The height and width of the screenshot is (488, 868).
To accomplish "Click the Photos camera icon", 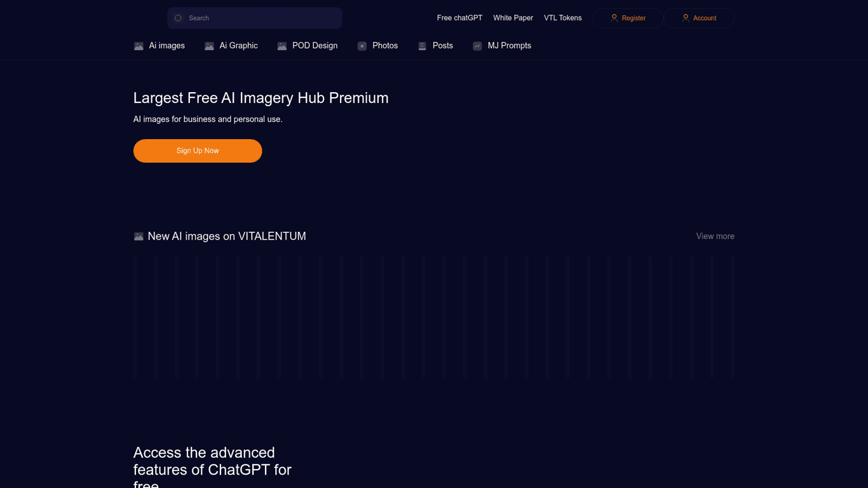I will coord(362,46).
